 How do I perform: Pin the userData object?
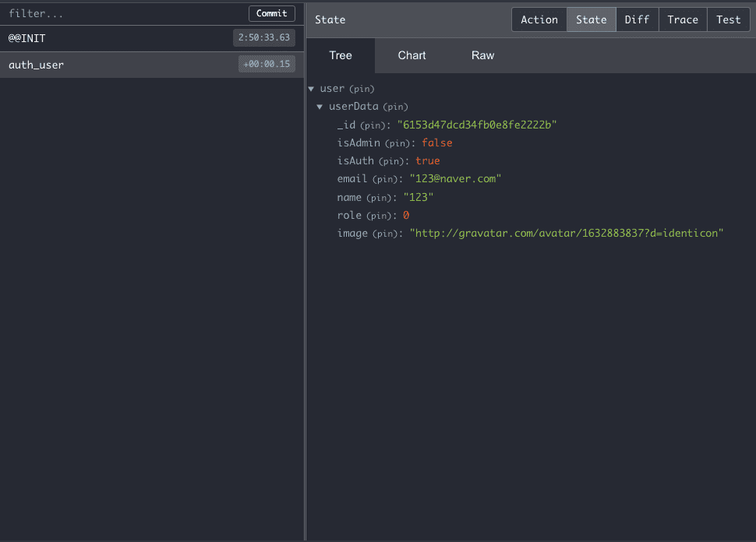point(395,107)
